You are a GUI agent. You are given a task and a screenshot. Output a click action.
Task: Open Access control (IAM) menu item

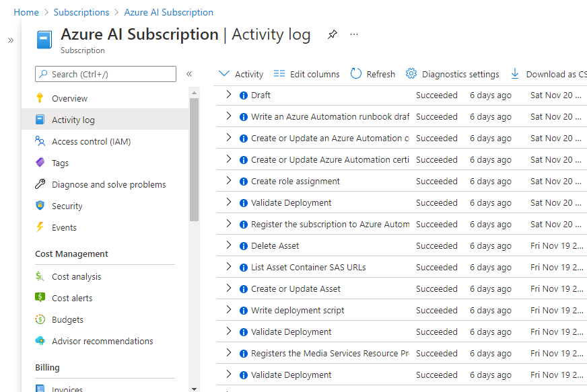click(91, 141)
